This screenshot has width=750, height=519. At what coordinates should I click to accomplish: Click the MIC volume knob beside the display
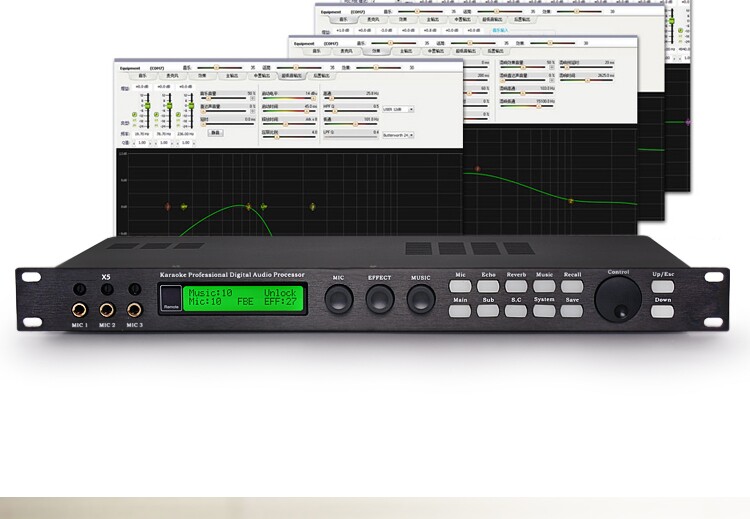[339, 299]
